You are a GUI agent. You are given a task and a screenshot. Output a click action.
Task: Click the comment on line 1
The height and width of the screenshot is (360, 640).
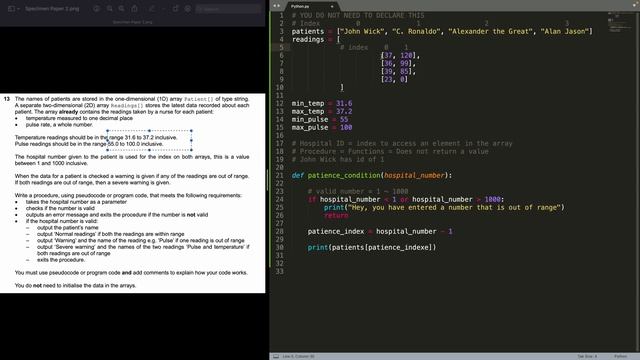[x=358, y=16]
